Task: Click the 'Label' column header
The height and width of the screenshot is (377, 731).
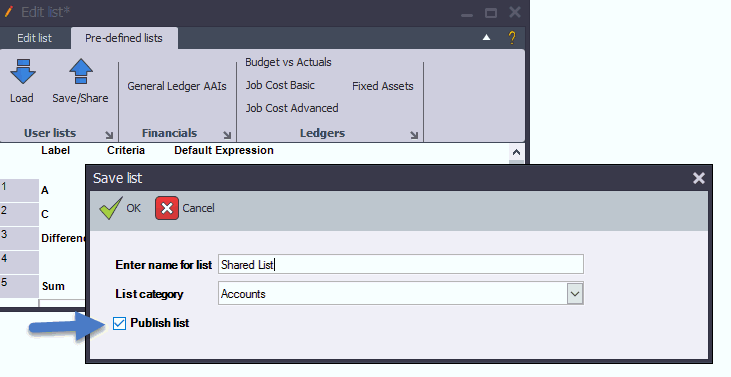Action: click(55, 151)
